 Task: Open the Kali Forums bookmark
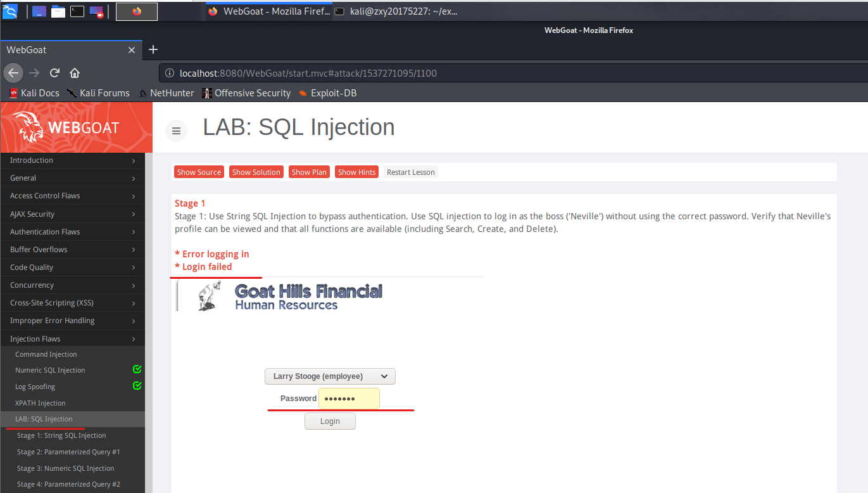(98, 93)
